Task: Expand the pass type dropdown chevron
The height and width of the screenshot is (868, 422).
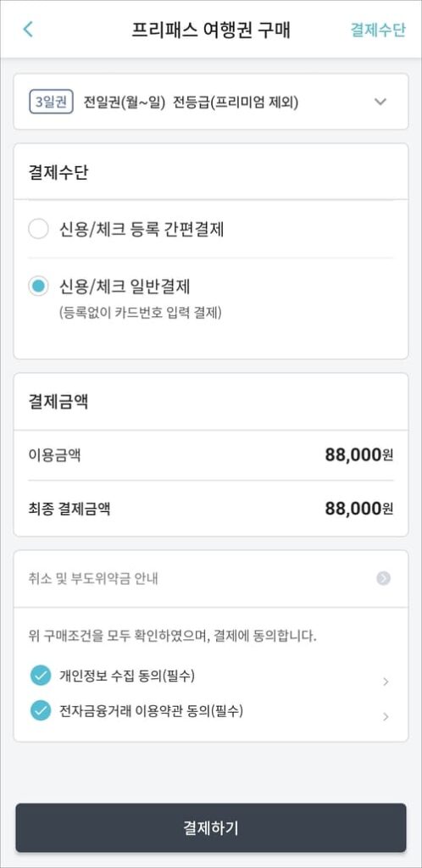Action: coord(380,102)
